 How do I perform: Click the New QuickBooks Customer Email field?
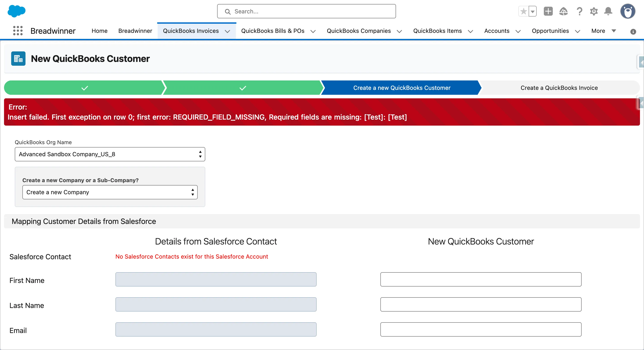coord(481,329)
